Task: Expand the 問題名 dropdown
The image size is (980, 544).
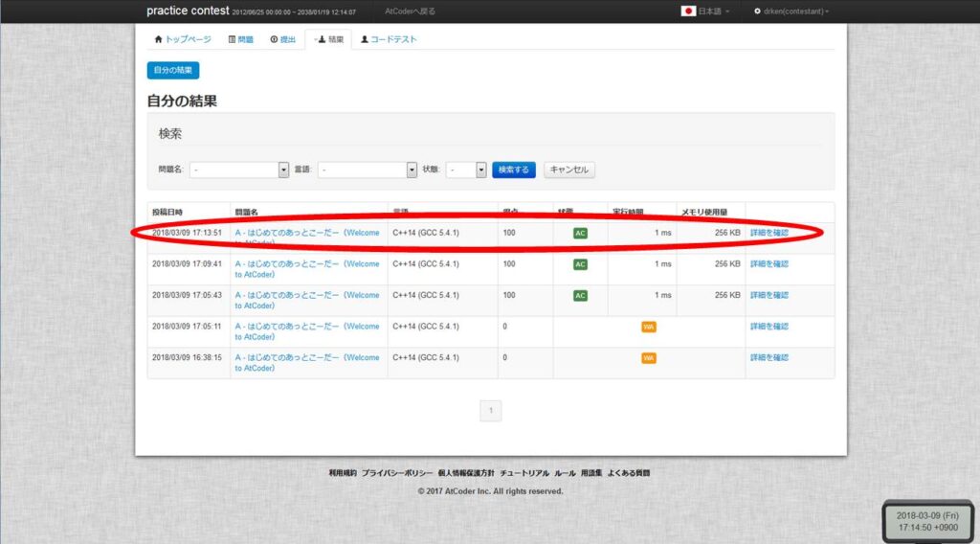Action: 283,170
